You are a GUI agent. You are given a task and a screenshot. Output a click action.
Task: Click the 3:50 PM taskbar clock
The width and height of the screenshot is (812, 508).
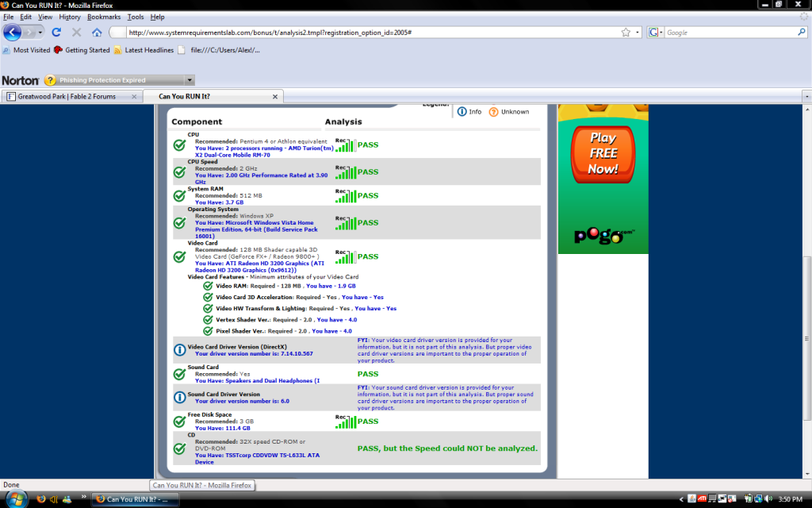(791, 499)
